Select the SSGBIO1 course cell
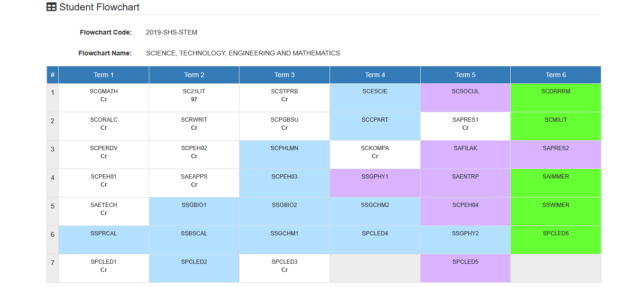 click(x=194, y=212)
